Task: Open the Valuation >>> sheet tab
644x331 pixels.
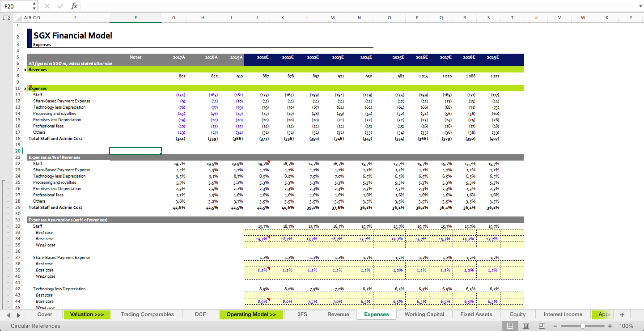Action: [x=87, y=314]
